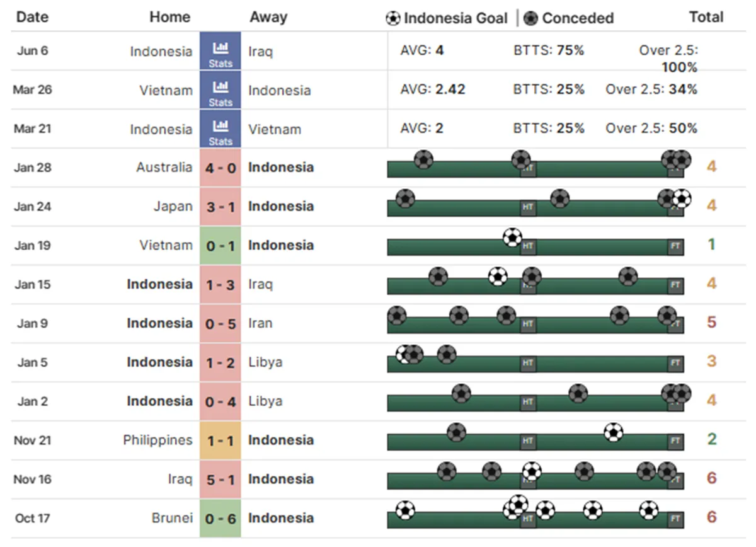Click the 0 - 6 Brunei score box
This screenshot has height=547, width=756.
(220, 518)
